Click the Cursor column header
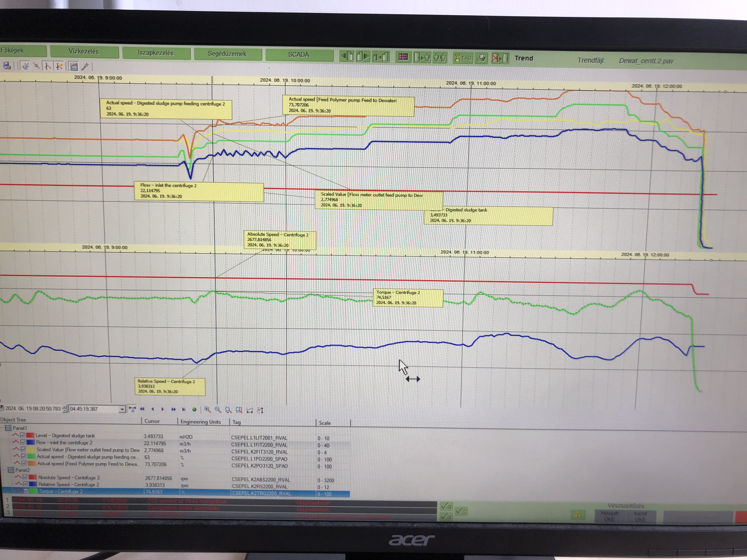 152,421
